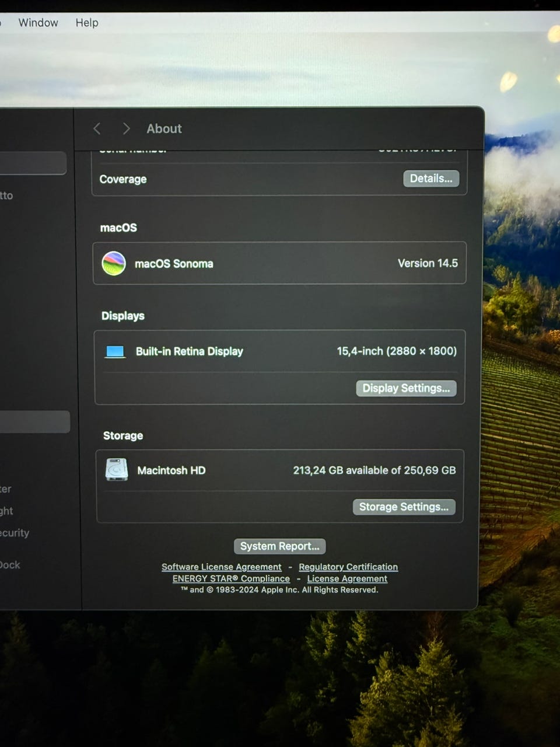
Task: Select the Apple copyright notice text
Action: (x=279, y=590)
